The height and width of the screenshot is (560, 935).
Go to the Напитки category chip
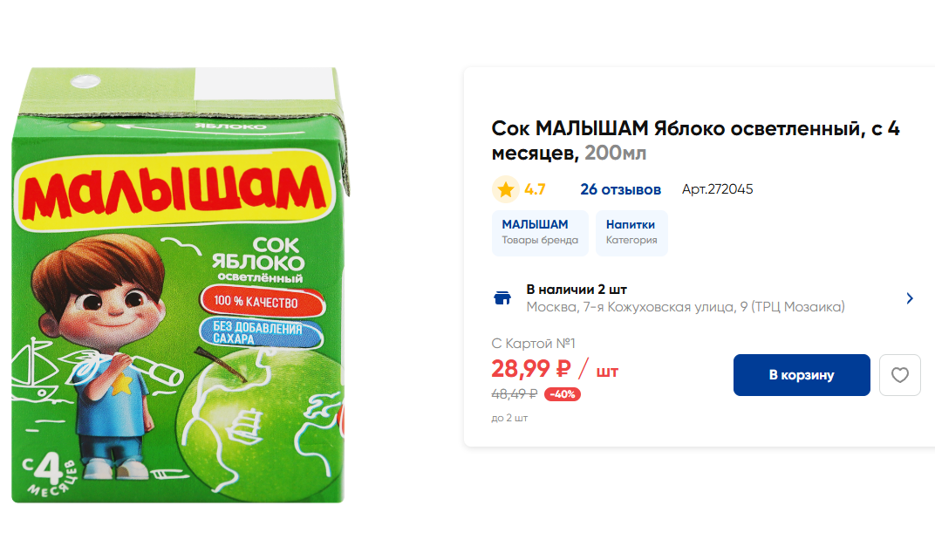coord(631,233)
